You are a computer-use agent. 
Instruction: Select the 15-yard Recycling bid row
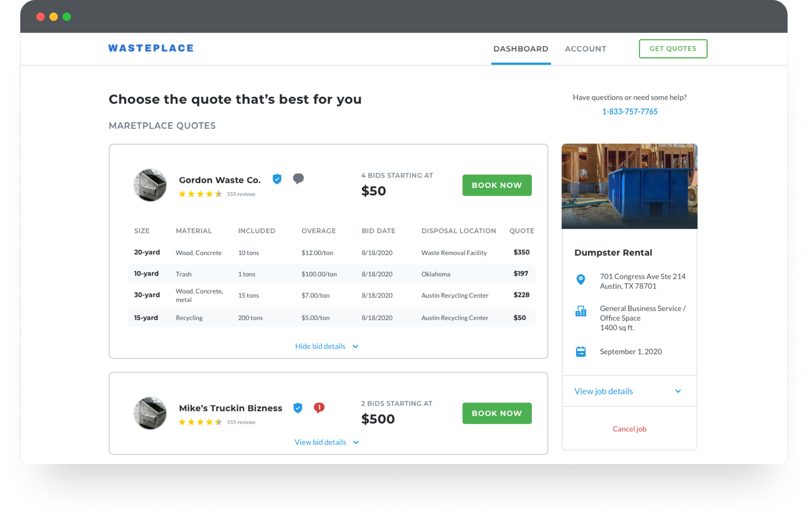point(331,318)
